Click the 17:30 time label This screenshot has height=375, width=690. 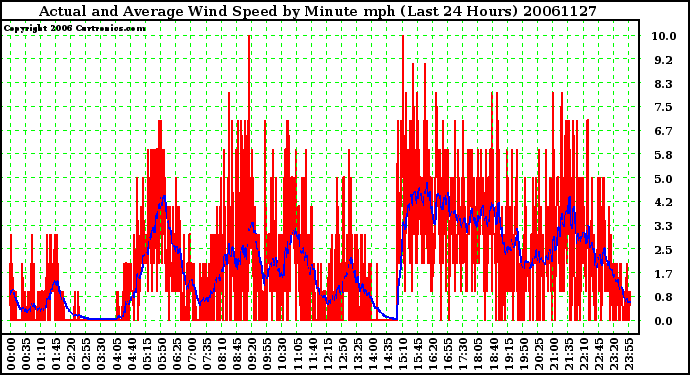(463, 354)
